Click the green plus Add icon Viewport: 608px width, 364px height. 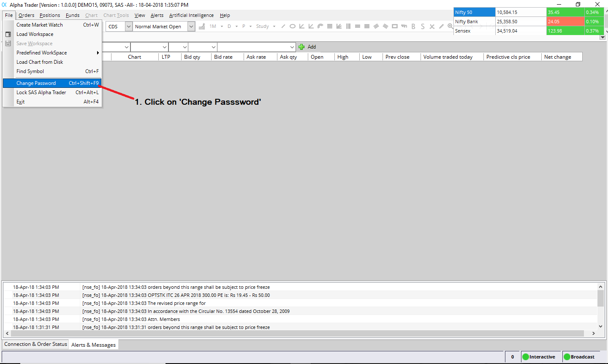tap(301, 47)
